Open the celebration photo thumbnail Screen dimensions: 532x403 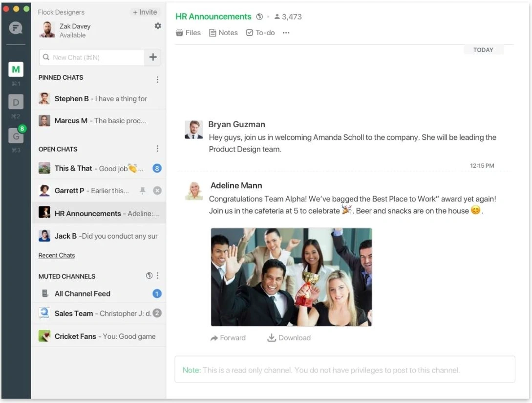[291, 277]
